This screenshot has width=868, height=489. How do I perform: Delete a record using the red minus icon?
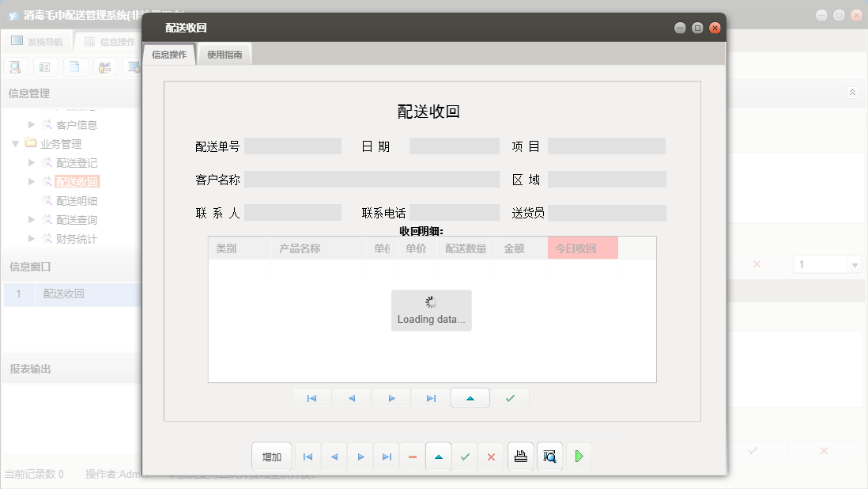click(x=412, y=456)
